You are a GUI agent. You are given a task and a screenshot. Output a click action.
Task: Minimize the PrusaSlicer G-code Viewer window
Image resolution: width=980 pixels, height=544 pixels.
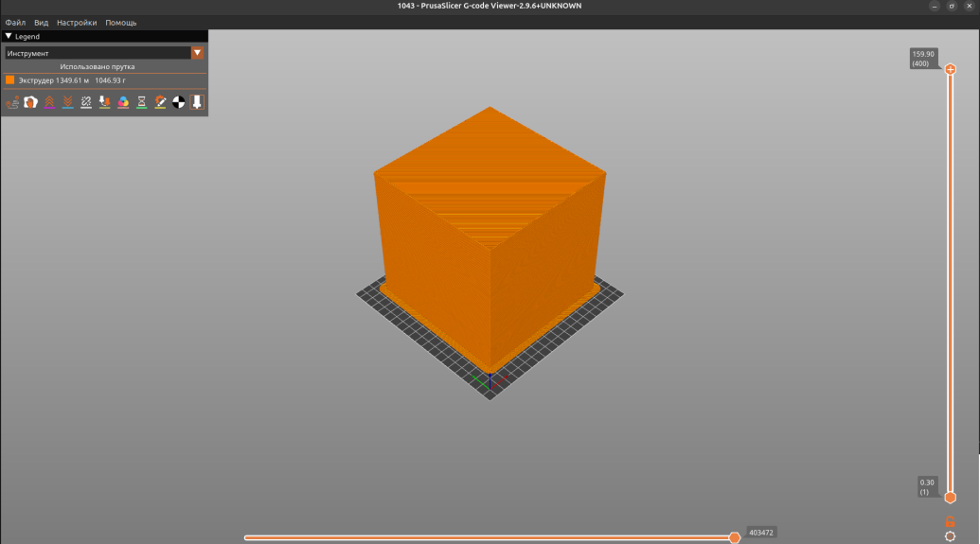click(x=935, y=7)
